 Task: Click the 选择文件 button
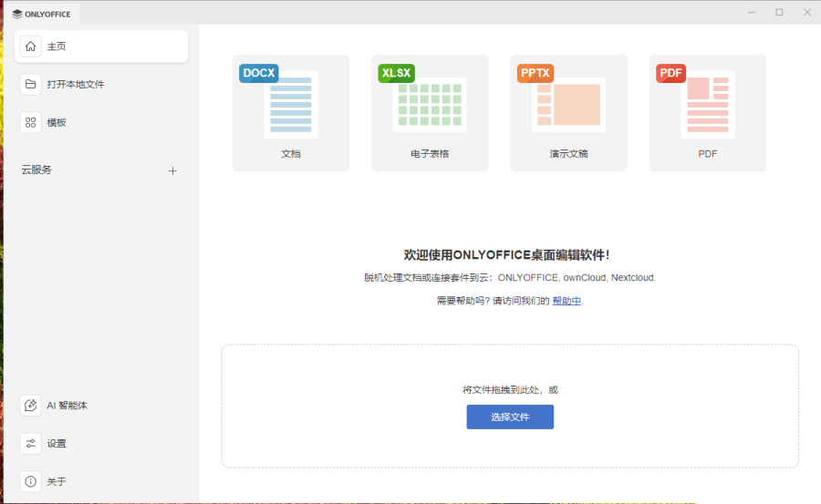[510, 417]
